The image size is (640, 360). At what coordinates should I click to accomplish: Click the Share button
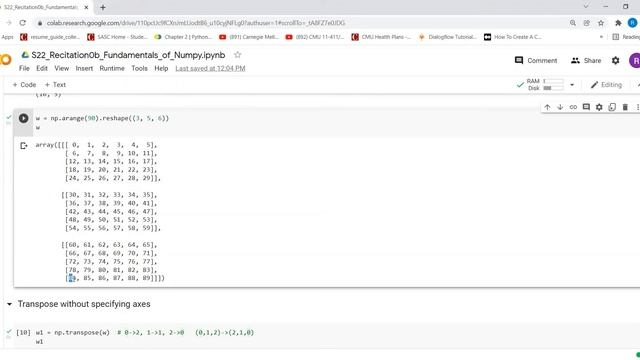[x=586, y=60]
